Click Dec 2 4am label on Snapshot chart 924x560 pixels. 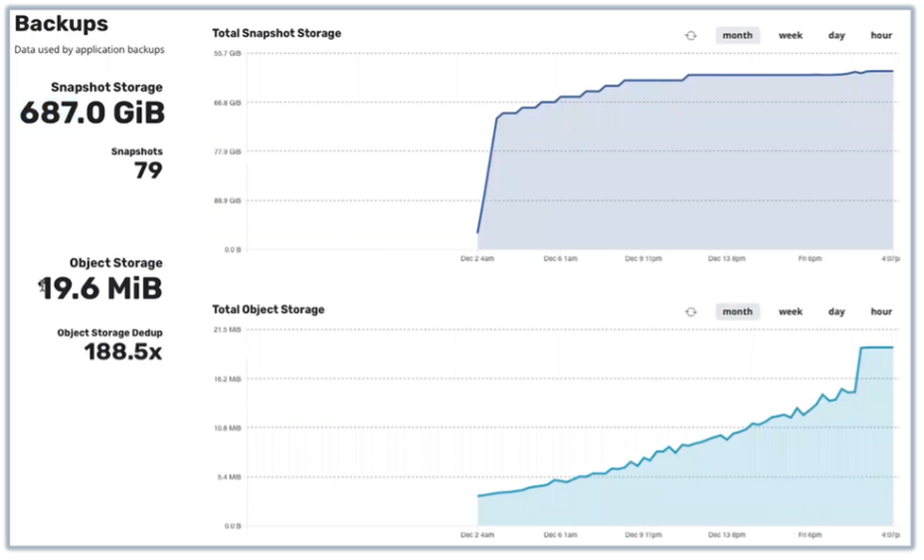pos(476,258)
